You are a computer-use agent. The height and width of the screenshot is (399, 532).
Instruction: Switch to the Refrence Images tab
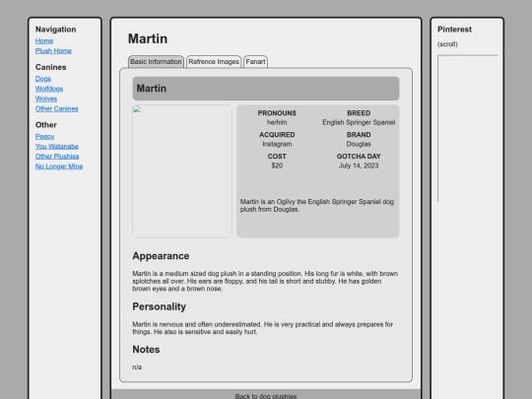[214, 62]
